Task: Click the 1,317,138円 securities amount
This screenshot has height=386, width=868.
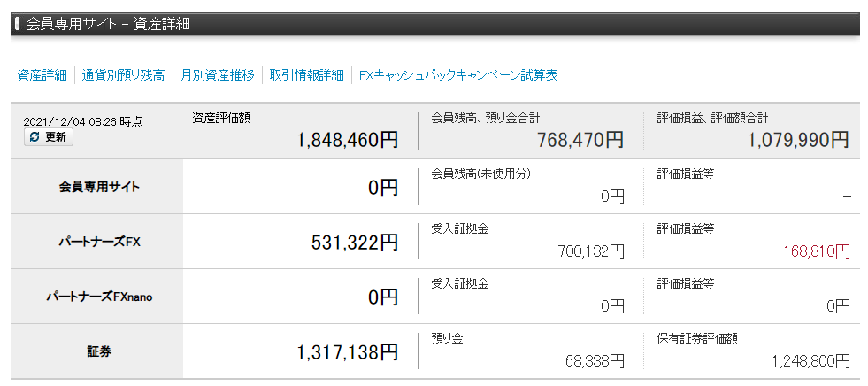Action: [x=348, y=352]
